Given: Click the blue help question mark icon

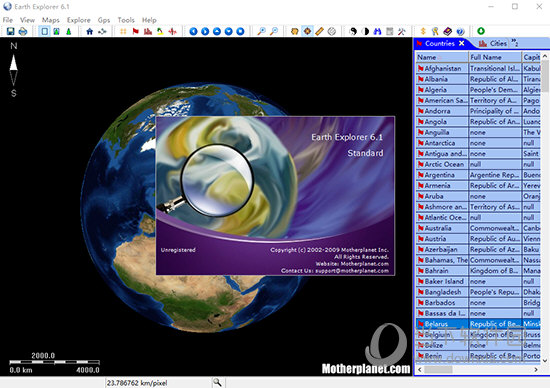Looking at the screenshot, I should (x=460, y=32).
